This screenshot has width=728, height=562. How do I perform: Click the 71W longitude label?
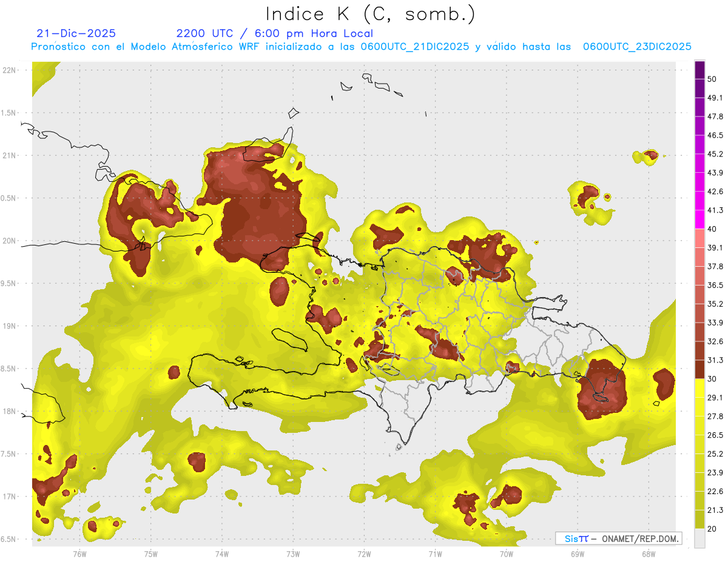tap(435, 554)
